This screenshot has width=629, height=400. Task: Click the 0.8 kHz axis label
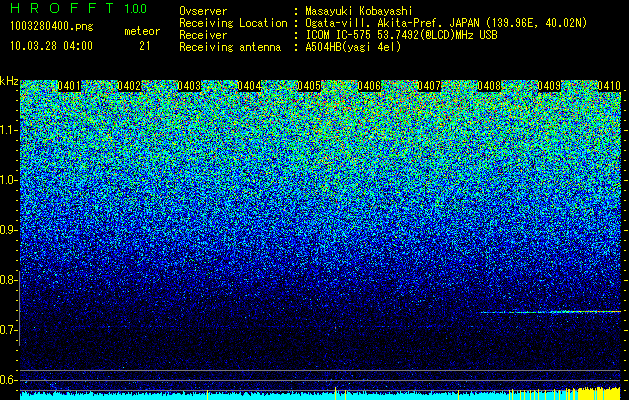(x=7, y=280)
